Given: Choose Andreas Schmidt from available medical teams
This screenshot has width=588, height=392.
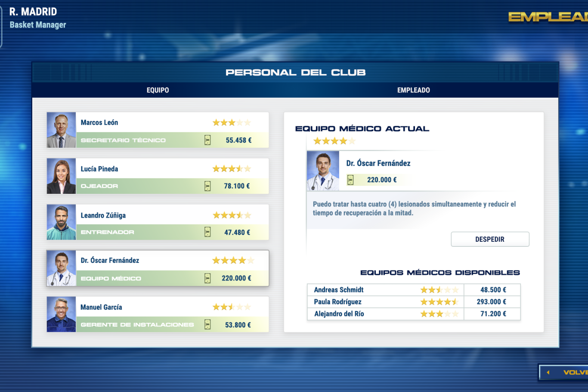Looking at the screenshot, I should 339,290.
